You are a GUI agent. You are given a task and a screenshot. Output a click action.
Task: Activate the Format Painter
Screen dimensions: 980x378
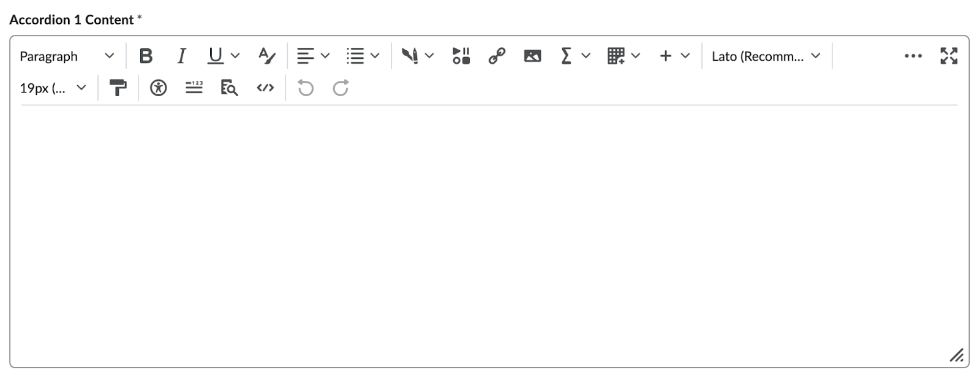coord(118,88)
